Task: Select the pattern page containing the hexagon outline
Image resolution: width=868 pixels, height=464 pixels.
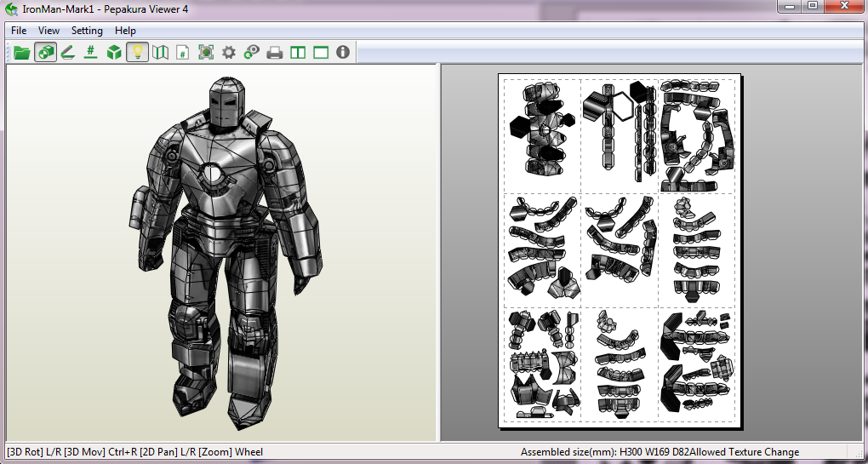Action: point(620,135)
